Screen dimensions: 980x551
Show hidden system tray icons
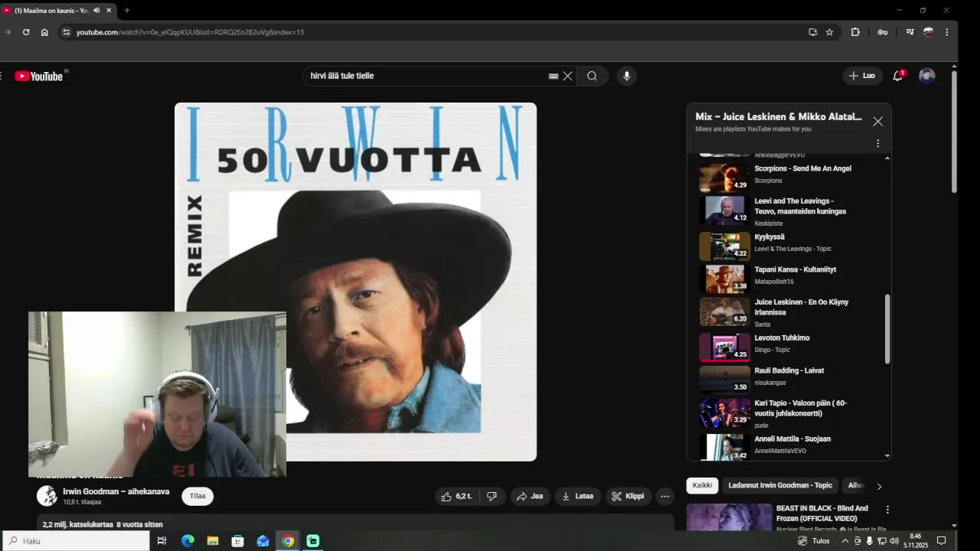[844, 540]
